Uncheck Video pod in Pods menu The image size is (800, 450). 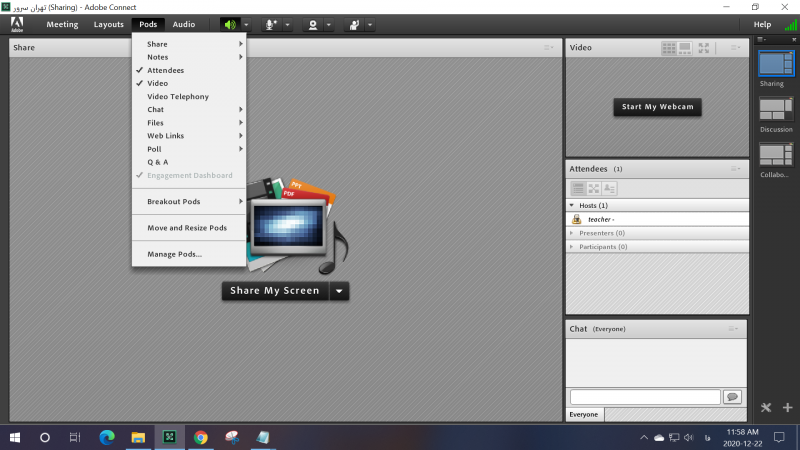[x=157, y=84]
